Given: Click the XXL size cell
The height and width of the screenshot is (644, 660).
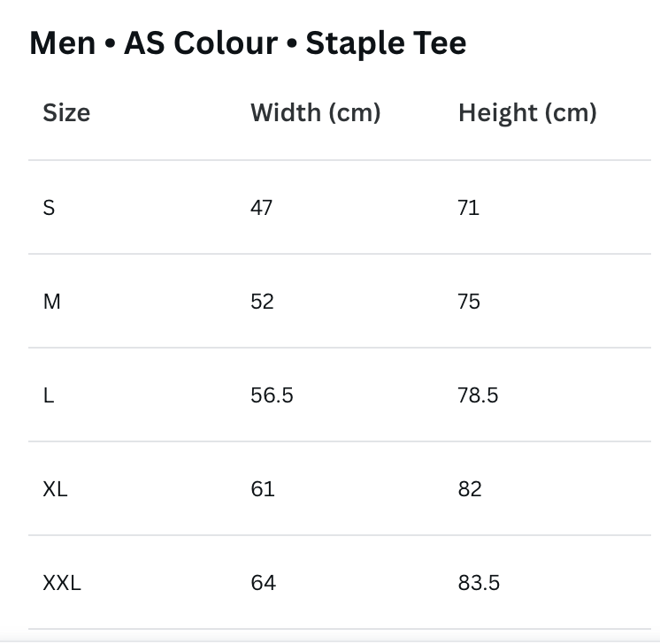Looking at the screenshot, I should pyautogui.click(x=62, y=583).
